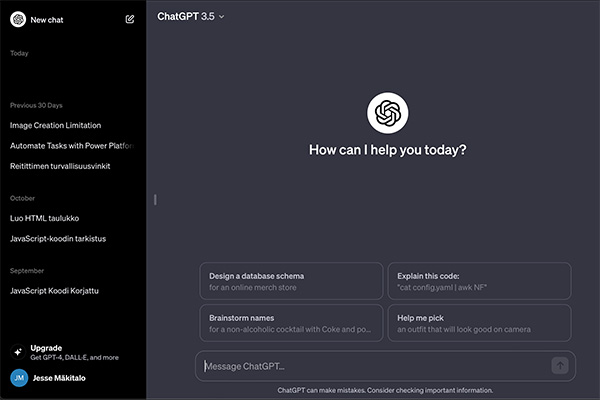Click the ChatGPT logo in sidebar header
Screen dimensions: 600x400
[x=18, y=19]
